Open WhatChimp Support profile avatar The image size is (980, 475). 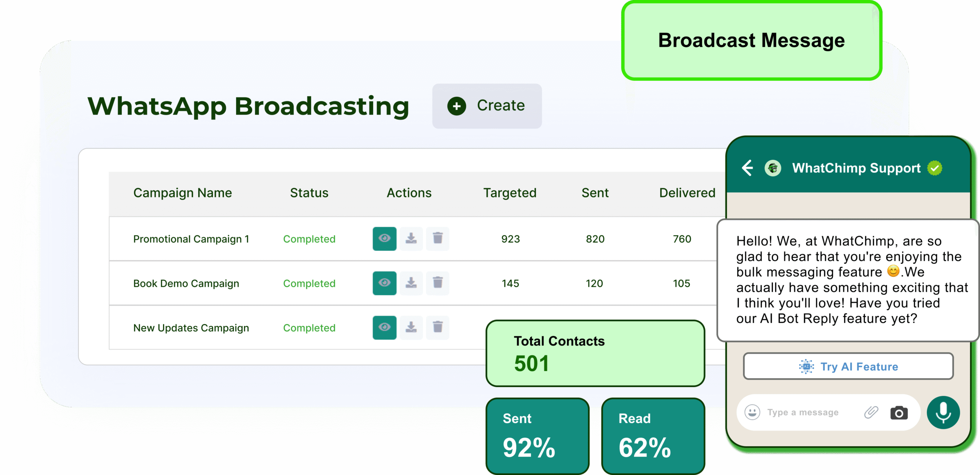click(x=773, y=168)
